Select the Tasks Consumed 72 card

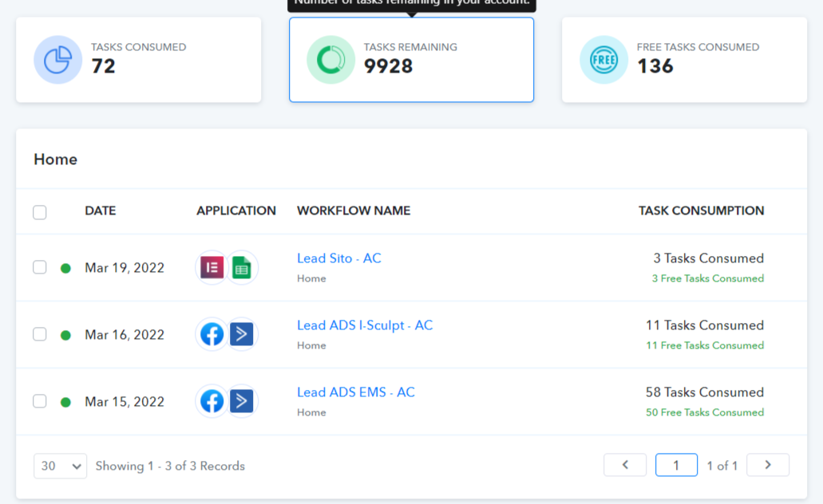point(139,60)
